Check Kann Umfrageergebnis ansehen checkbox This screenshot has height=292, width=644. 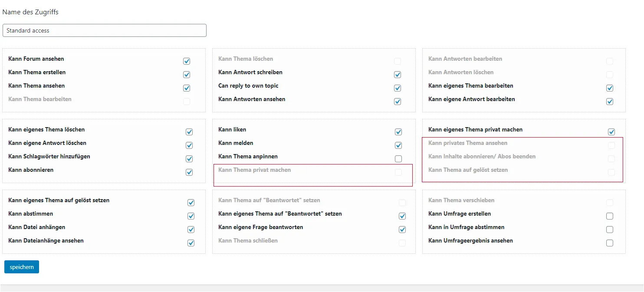(610, 243)
